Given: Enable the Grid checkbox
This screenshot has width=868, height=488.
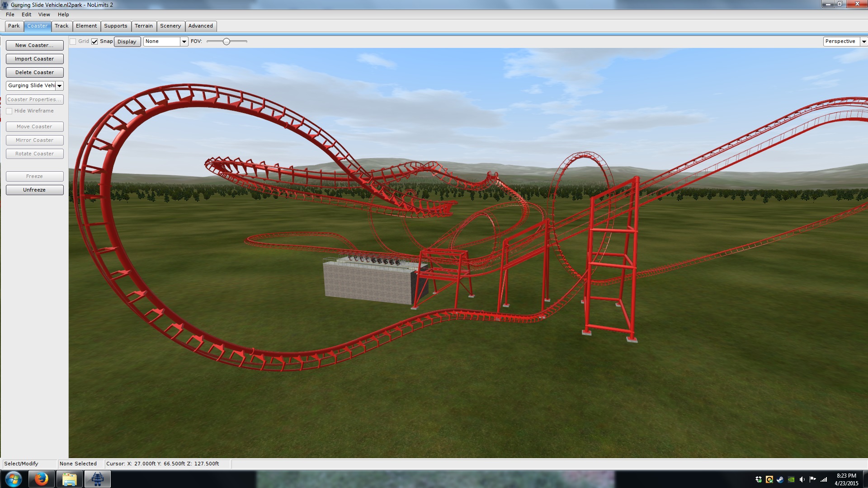Looking at the screenshot, I should 73,42.
